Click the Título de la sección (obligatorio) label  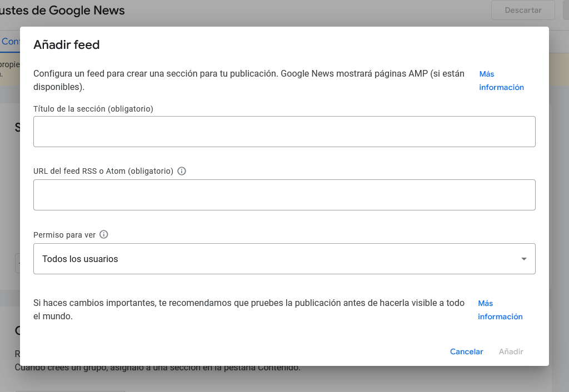point(93,109)
